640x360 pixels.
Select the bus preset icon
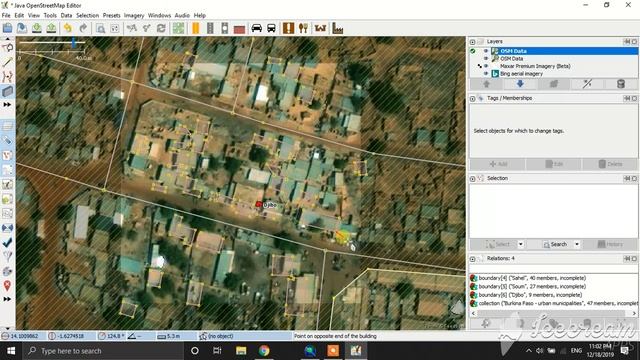[271, 28]
